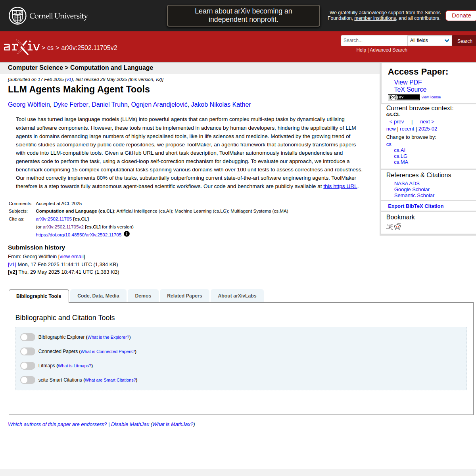Open the v1 link in submitted line
Image resolution: width=476 pixels, height=476 pixels.
69,79
